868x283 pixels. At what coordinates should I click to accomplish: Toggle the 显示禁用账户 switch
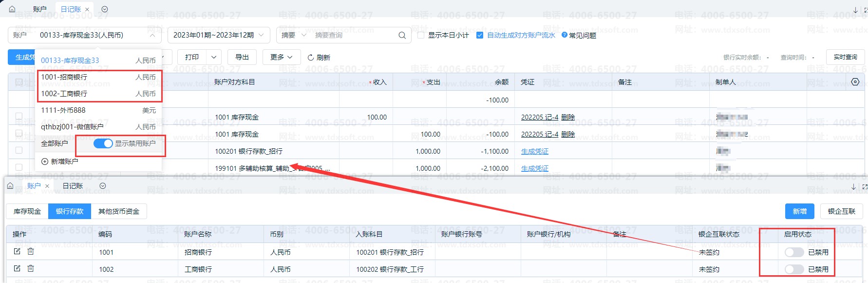[x=103, y=143]
